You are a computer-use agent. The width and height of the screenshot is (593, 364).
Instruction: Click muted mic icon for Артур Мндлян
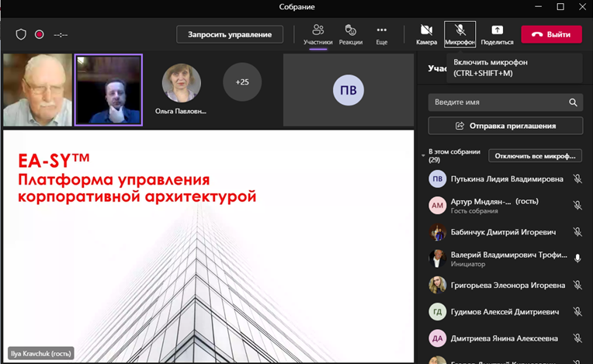click(x=577, y=205)
